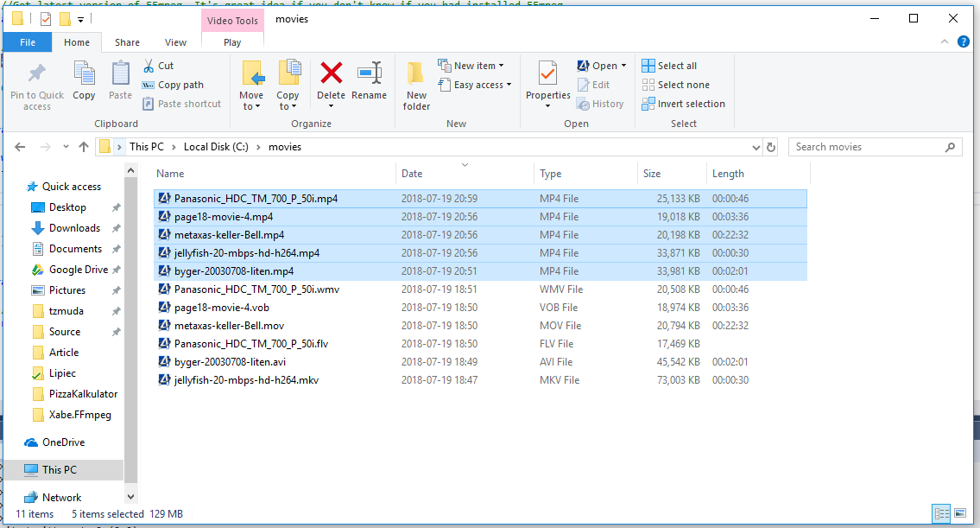Open the Play tab under Video Tools
980x528 pixels.
[x=232, y=42]
